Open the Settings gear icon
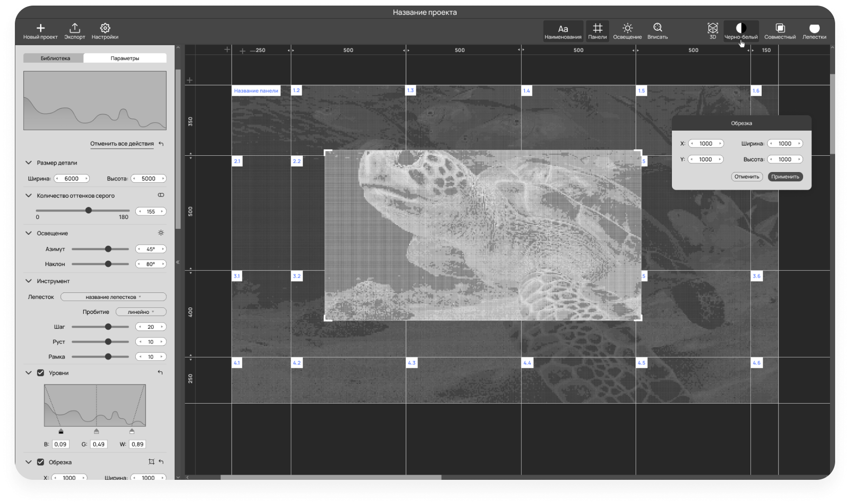This screenshot has height=504, width=850. point(105,28)
